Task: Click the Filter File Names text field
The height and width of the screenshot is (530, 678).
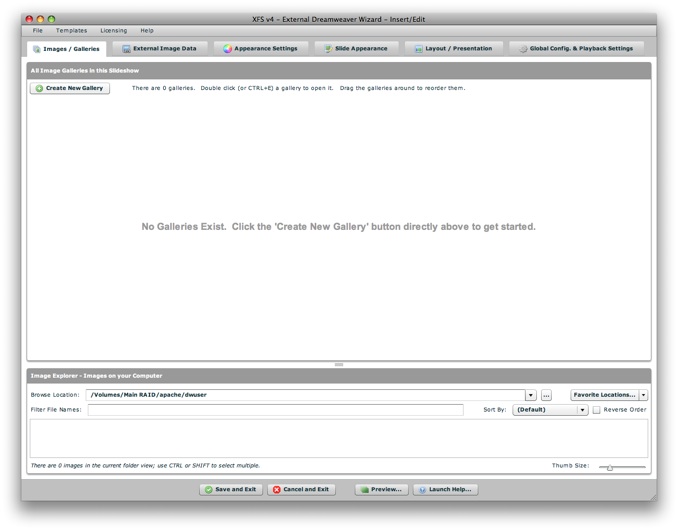Action: [275, 410]
